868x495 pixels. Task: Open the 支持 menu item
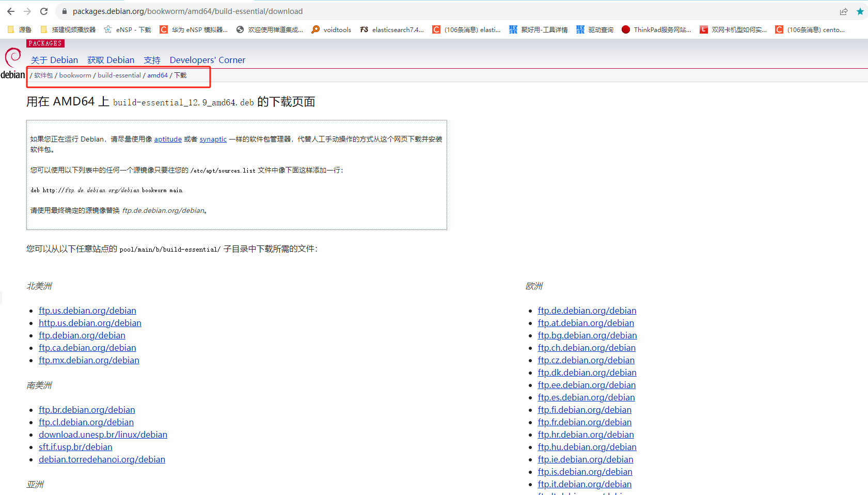pyautogui.click(x=152, y=60)
